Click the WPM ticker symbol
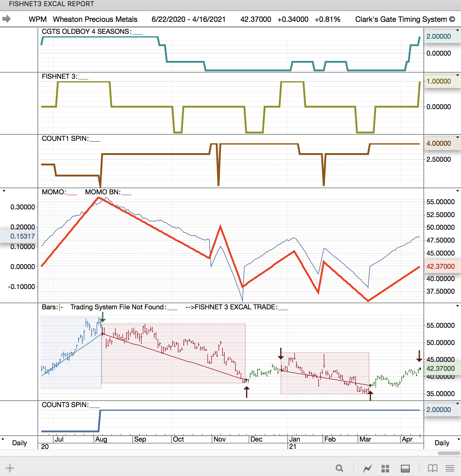 (x=38, y=19)
